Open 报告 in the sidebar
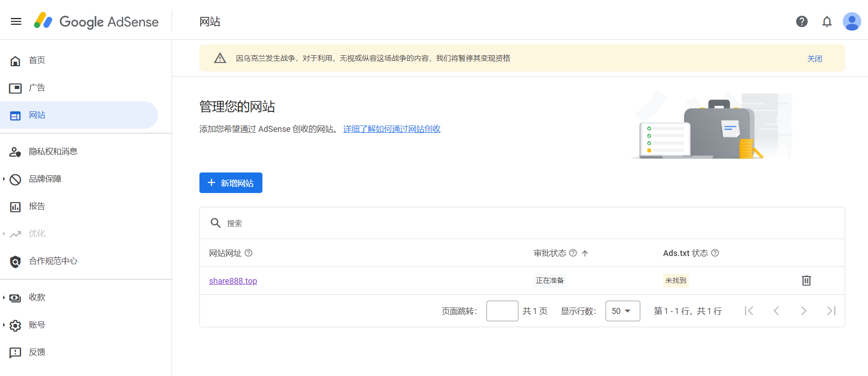 tap(78, 206)
